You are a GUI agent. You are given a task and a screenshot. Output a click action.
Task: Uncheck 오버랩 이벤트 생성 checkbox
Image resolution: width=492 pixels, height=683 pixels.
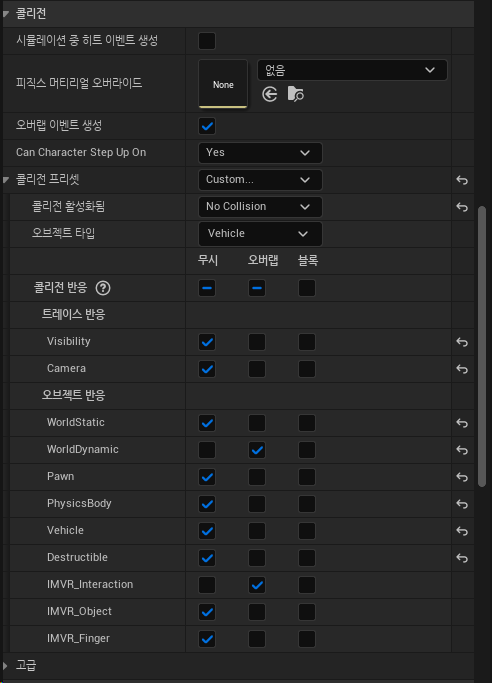pyautogui.click(x=207, y=126)
